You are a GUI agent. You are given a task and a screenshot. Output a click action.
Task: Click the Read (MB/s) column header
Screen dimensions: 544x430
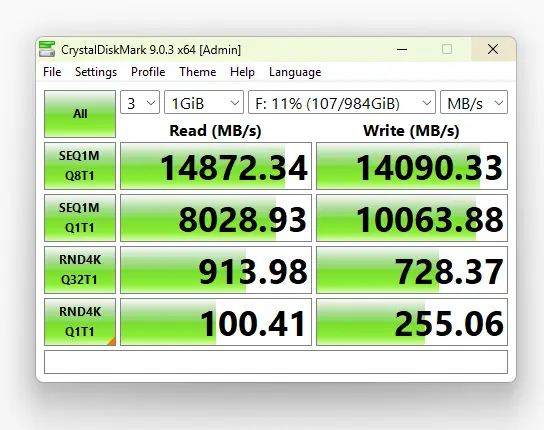(215, 131)
